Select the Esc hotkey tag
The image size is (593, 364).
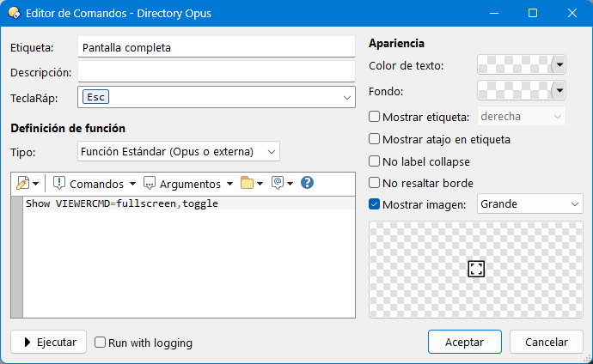pos(95,97)
